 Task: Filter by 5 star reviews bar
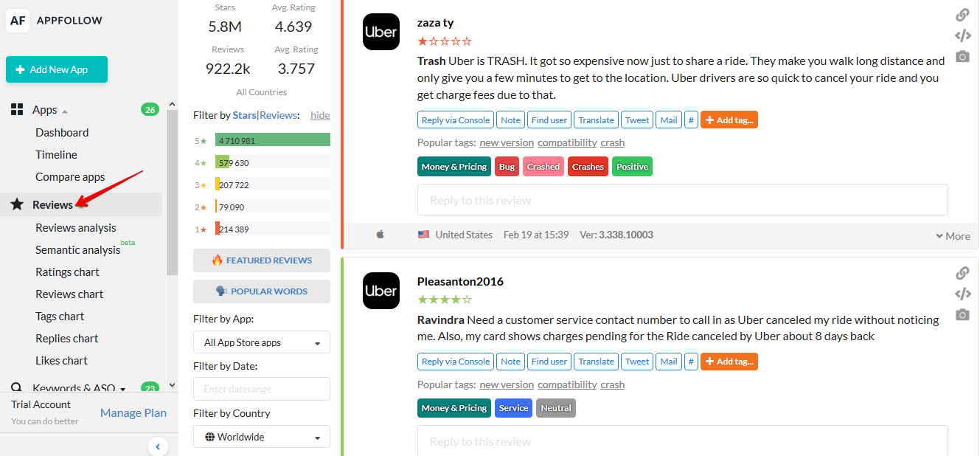(x=273, y=140)
